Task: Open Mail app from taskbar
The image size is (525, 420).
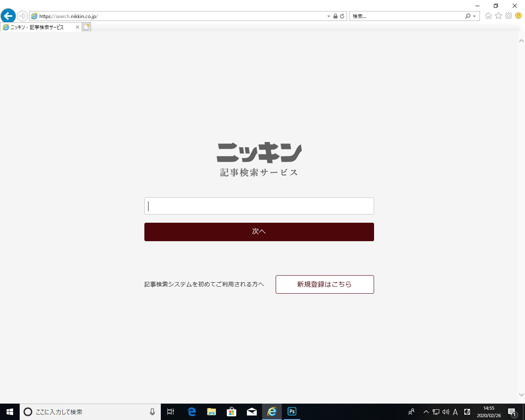Action: (252, 412)
